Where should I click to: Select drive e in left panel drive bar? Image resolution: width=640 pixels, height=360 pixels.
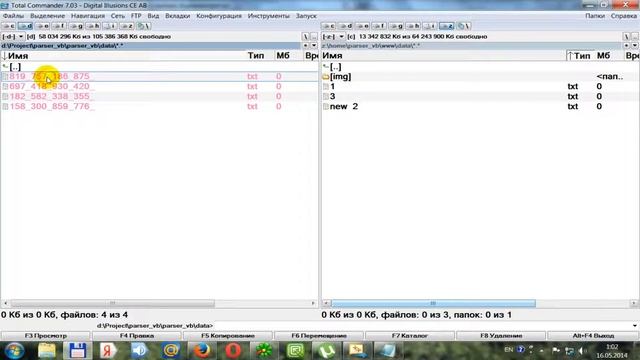click(x=42, y=26)
